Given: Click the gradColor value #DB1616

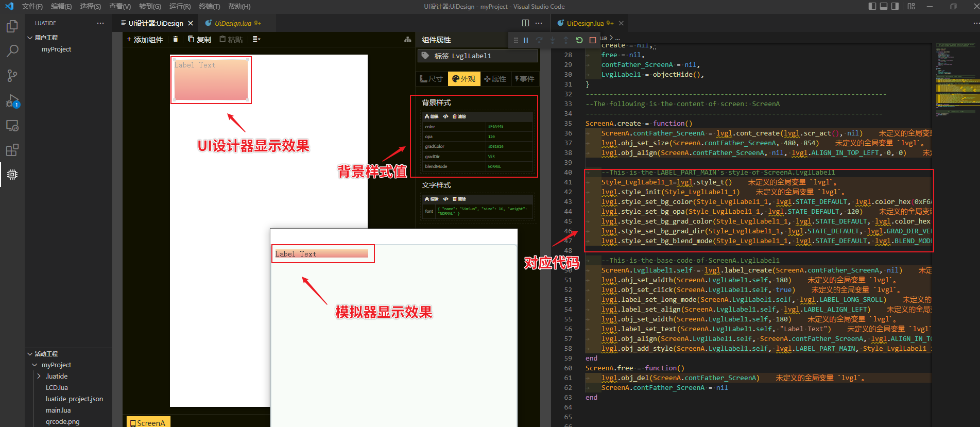Looking at the screenshot, I should [x=496, y=146].
